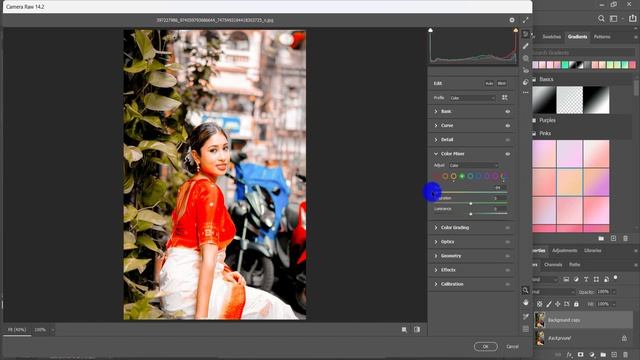Switch to the Channels tab
The image size is (640, 360).
553,264
